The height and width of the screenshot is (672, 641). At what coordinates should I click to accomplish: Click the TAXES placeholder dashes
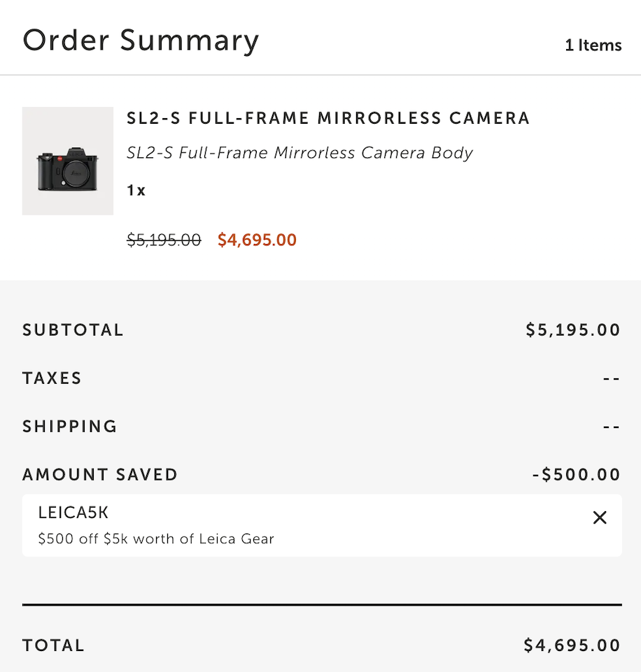612,378
